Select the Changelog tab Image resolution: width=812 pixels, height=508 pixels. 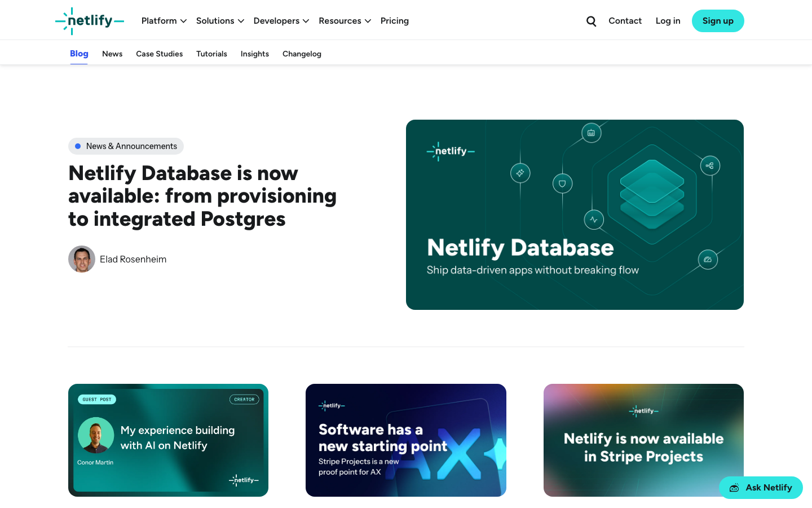[302, 54]
